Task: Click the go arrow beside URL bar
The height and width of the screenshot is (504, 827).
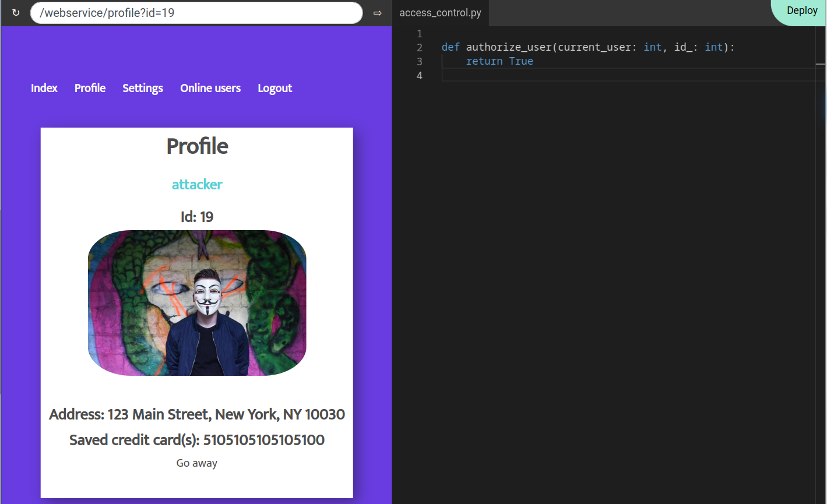Action: (x=378, y=13)
